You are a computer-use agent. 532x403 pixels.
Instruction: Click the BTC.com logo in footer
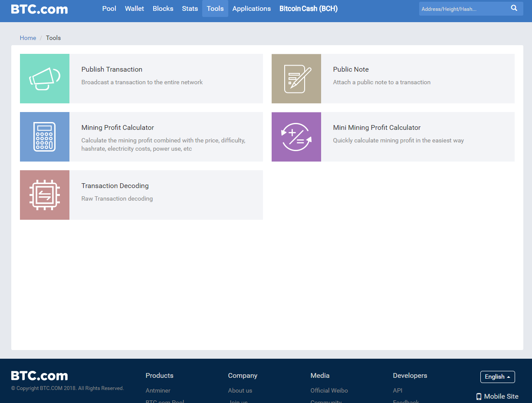(39, 376)
